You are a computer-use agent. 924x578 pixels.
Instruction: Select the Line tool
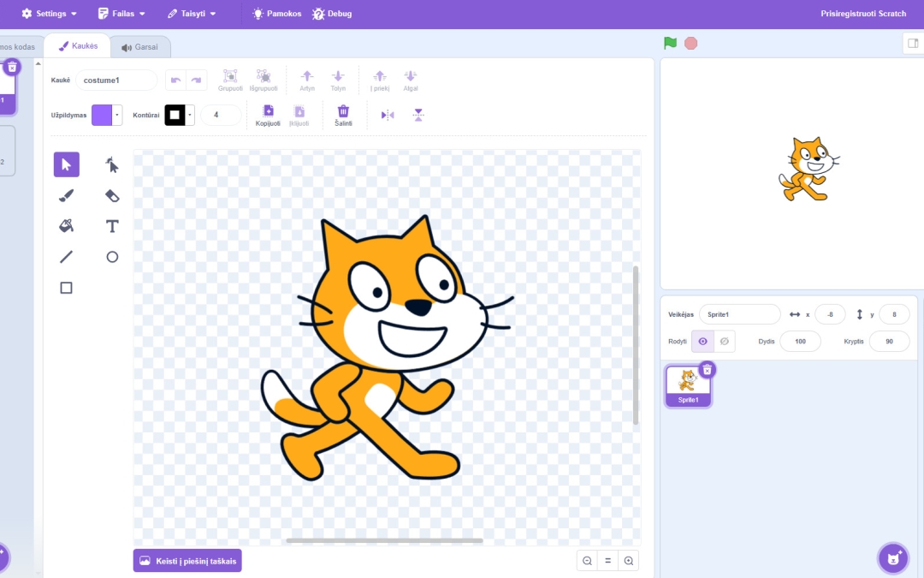pos(66,257)
